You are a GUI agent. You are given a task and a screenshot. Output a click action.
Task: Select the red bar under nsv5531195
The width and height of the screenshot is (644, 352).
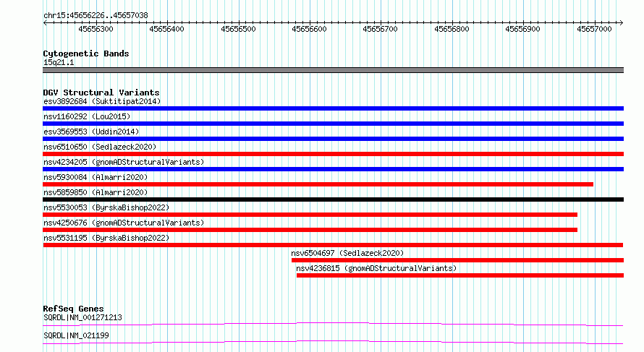(x=333, y=245)
